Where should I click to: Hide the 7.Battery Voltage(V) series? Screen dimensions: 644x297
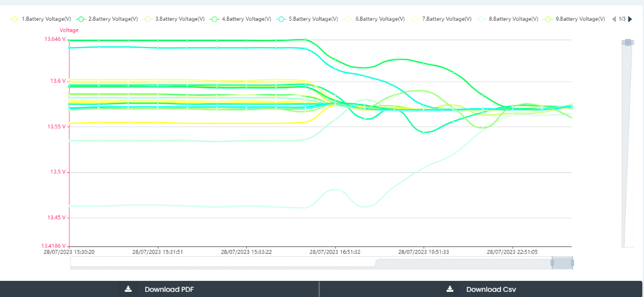click(440, 19)
